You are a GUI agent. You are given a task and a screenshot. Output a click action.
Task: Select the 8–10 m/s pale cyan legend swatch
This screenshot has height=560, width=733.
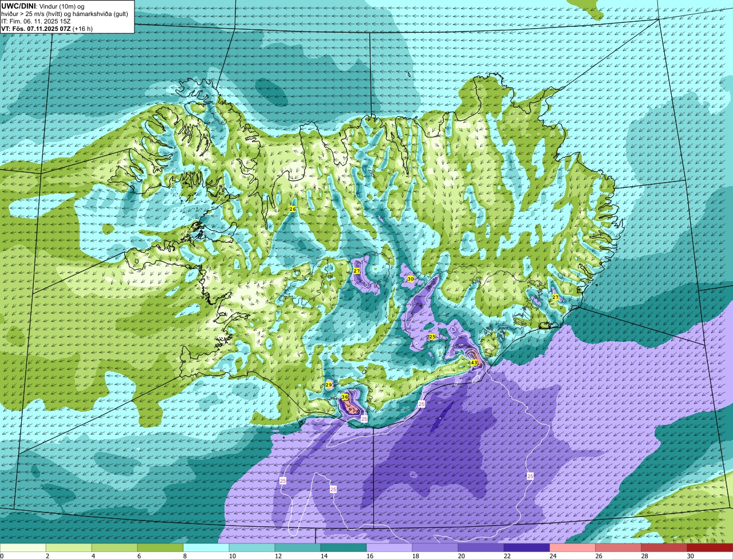tap(206, 547)
